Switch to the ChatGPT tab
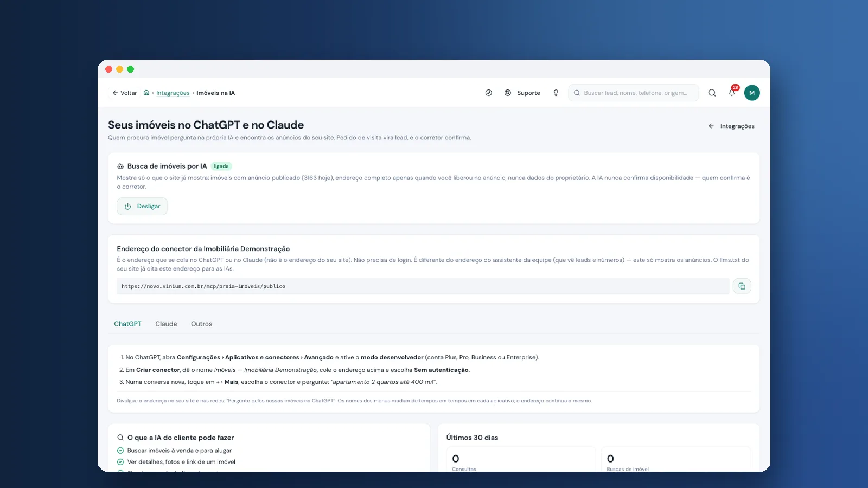The height and width of the screenshot is (488, 868). click(127, 324)
